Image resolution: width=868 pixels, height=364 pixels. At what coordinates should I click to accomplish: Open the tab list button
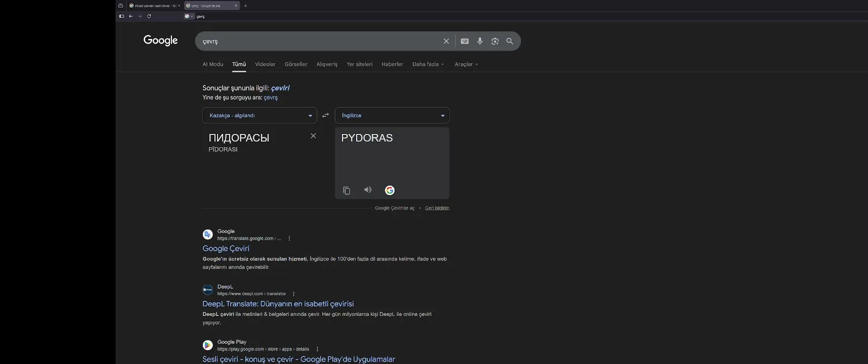click(x=120, y=6)
